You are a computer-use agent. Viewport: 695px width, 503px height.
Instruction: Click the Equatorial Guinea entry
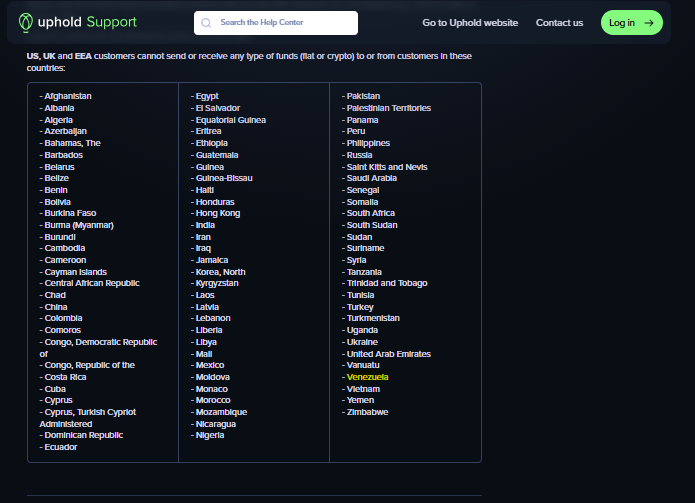click(x=230, y=120)
